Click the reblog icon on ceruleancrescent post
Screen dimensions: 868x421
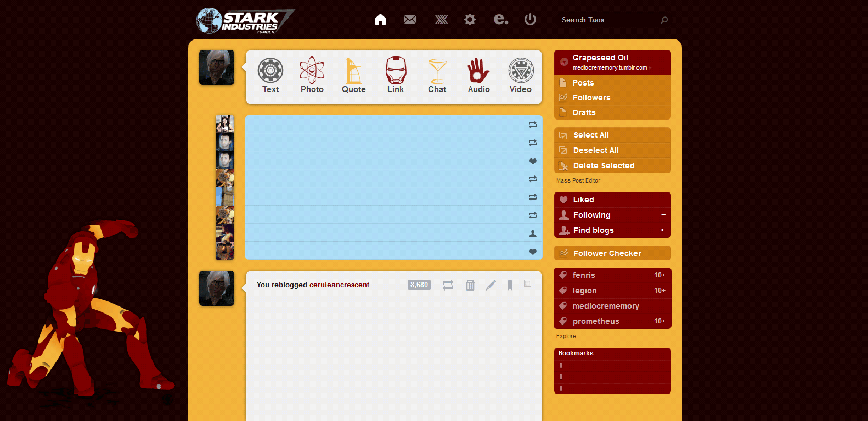coord(448,285)
